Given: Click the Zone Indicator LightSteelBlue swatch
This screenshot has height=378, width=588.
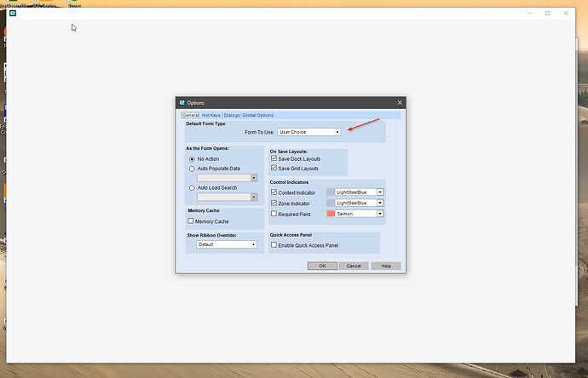Looking at the screenshot, I should [331, 203].
